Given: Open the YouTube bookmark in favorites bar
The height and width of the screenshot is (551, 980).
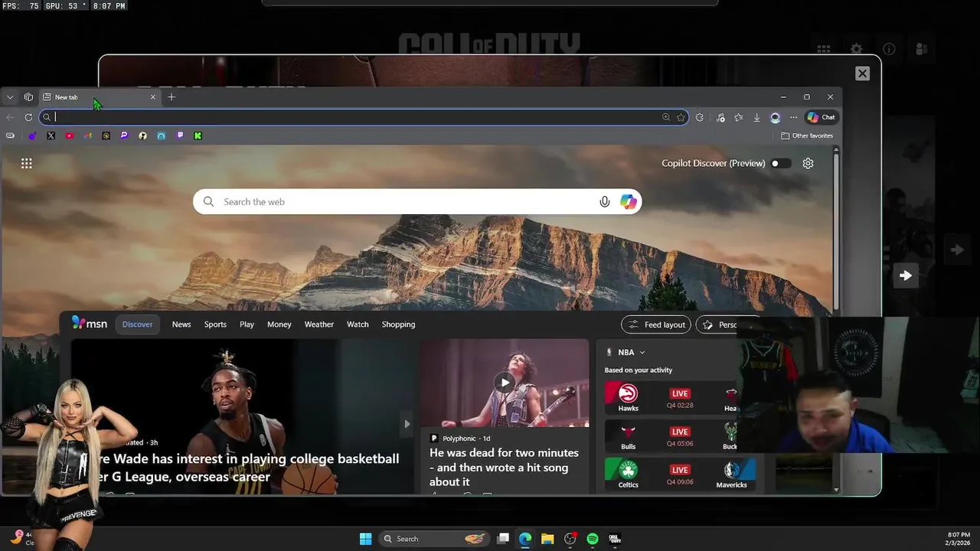Looking at the screenshot, I should click(70, 135).
